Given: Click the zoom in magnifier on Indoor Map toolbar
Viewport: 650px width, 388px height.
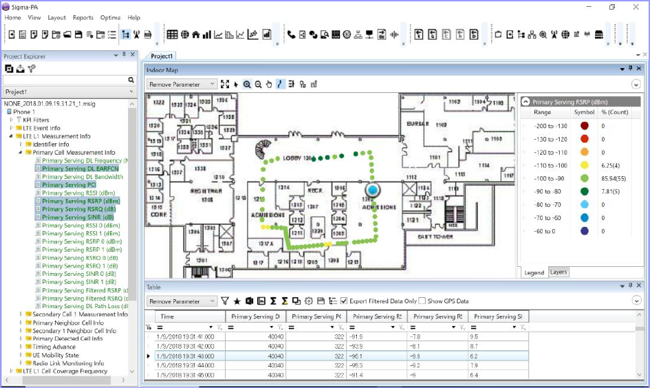Looking at the screenshot, I should pyautogui.click(x=247, y=84).
